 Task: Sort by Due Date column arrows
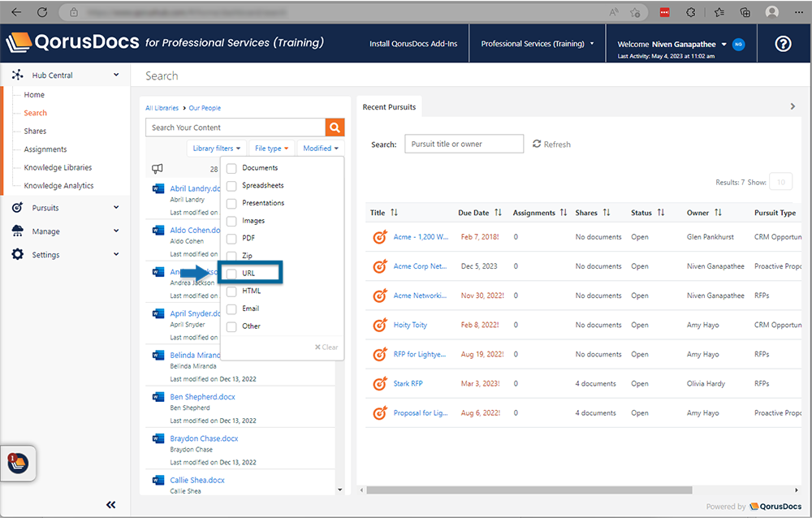499,213
